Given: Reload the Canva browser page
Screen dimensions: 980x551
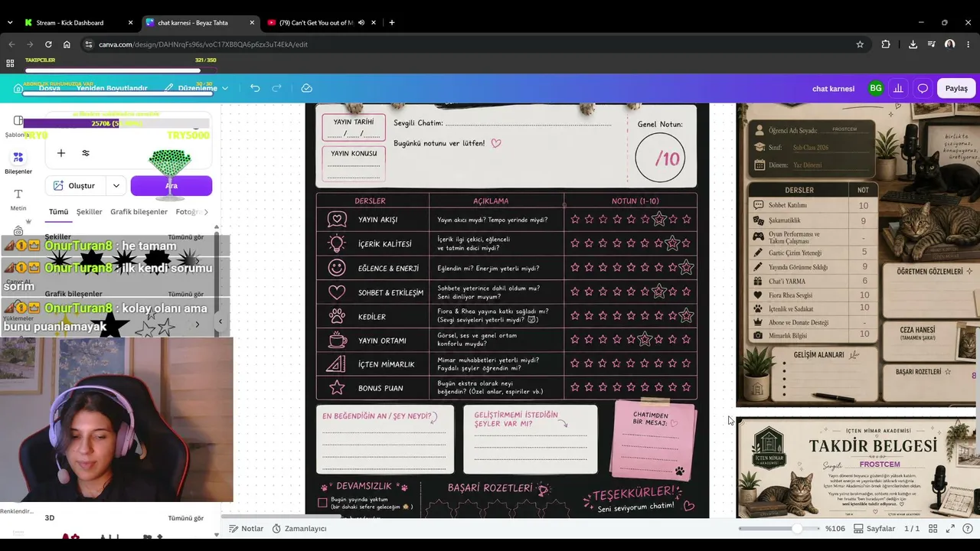Looking at the screenshot, I should pyautogui.click(x=48, y=44).
